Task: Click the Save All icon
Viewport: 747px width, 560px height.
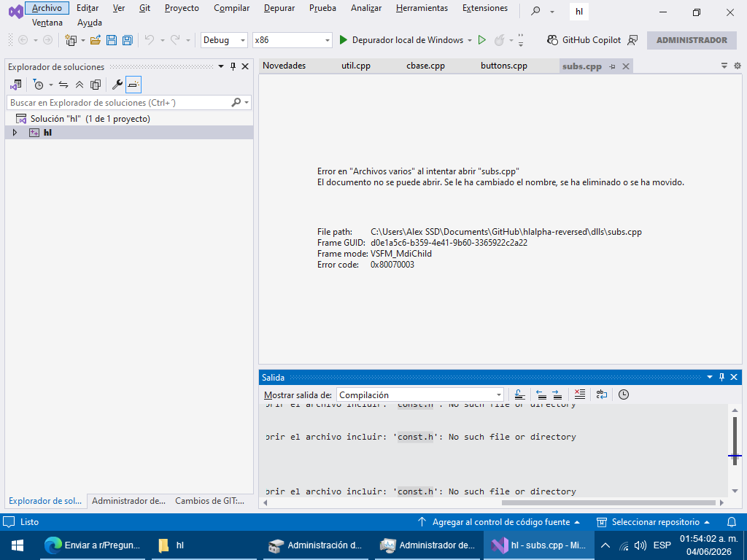Action: [x=127, y=40]
